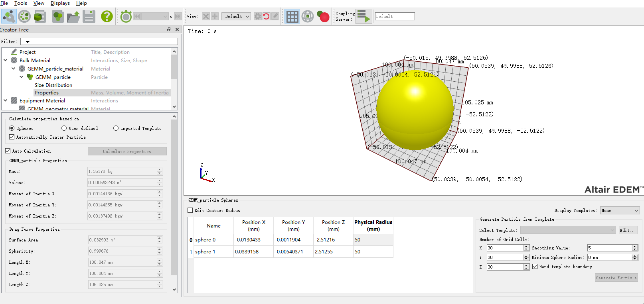Select the User defined radio button
644x304 pixels.
(64, 128)
